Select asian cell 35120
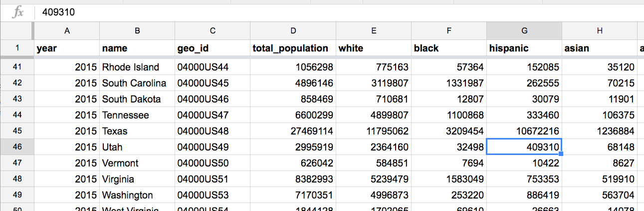This screenshot has width=644, height=211. coord(600,67)
